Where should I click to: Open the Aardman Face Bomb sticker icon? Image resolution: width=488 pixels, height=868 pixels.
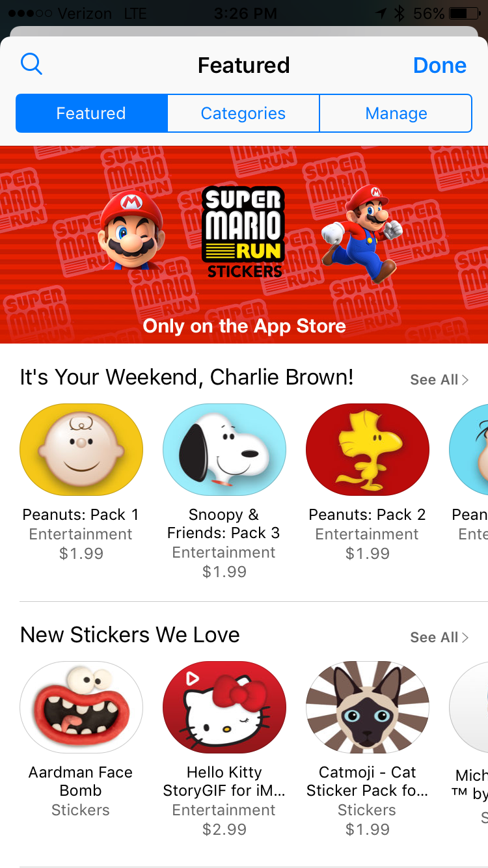81,707
